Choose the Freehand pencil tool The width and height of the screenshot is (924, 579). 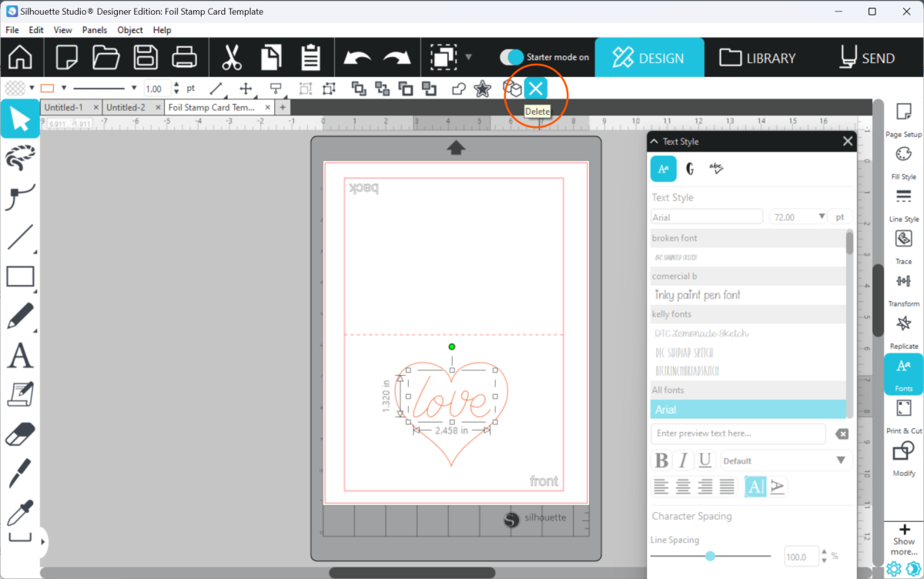click(20, 316)
